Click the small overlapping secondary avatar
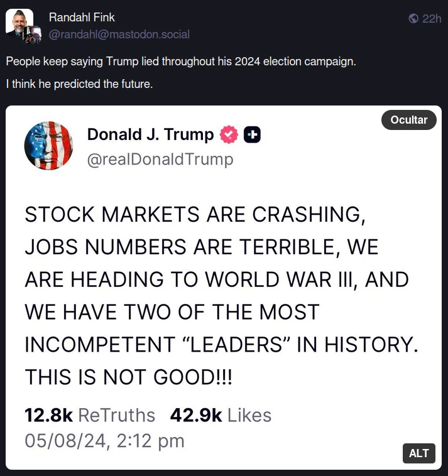This screenshot has width=448, height=476. [33, 35]
